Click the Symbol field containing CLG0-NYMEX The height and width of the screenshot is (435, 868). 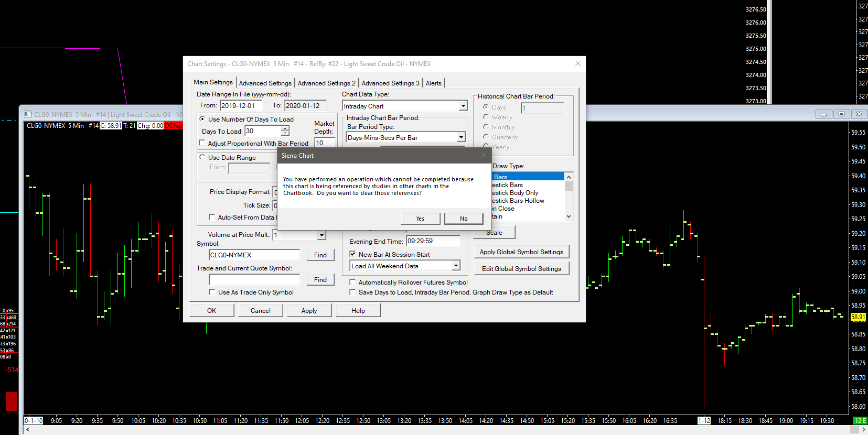pos(254,255)
